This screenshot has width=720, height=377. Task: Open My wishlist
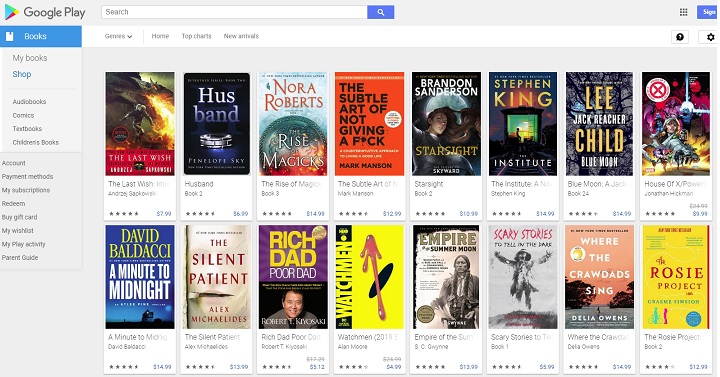(17, 231)
